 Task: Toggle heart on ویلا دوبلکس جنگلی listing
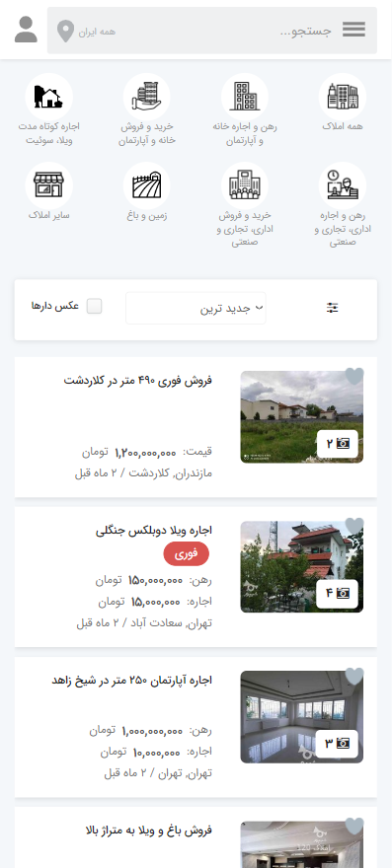(x=354, y=526)
